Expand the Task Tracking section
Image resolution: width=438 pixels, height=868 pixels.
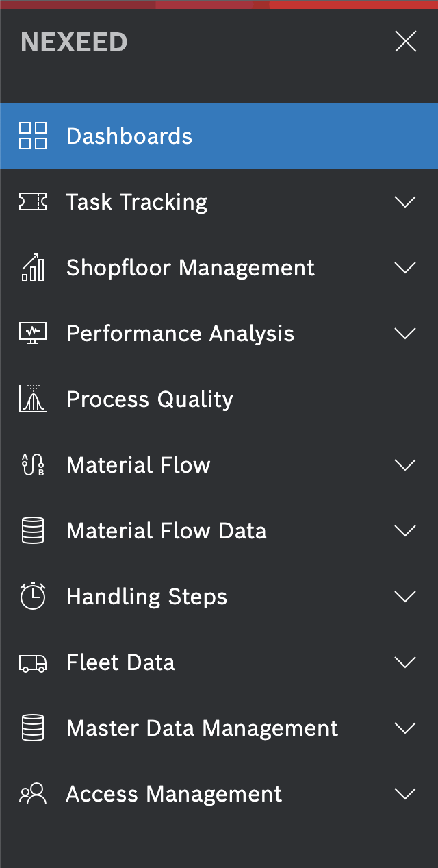click(405, 201)
